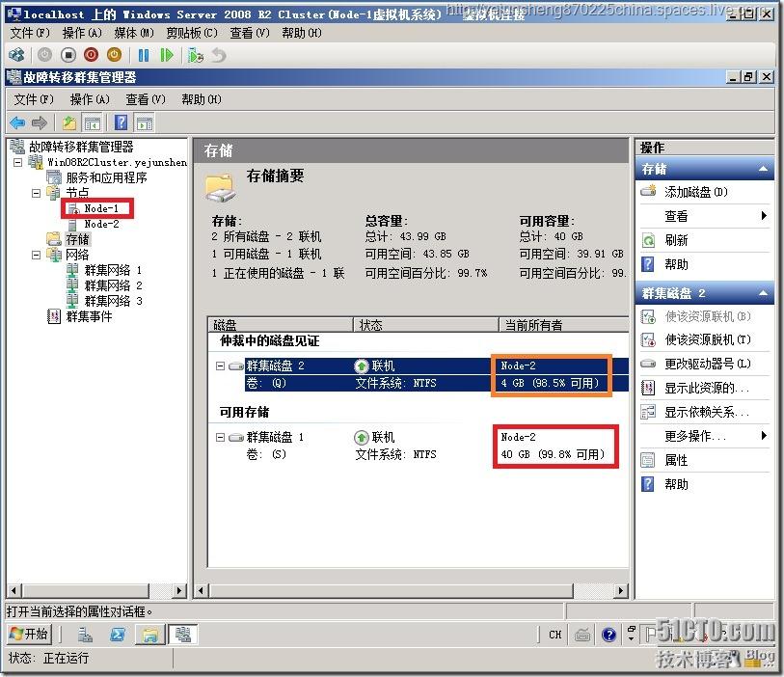This screenshot has width=784, height=677.
Task: Click 使该资源脱机(T) action
Action: pyautogui.click(x=708, y=340)
